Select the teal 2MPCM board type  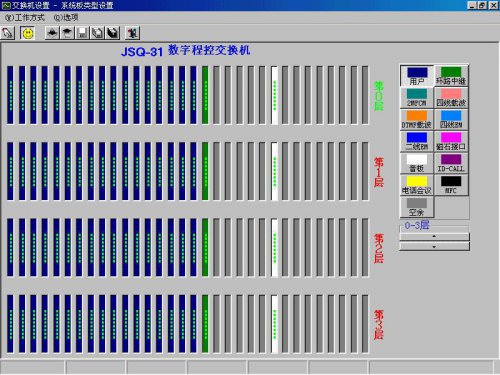pos(417,98)
